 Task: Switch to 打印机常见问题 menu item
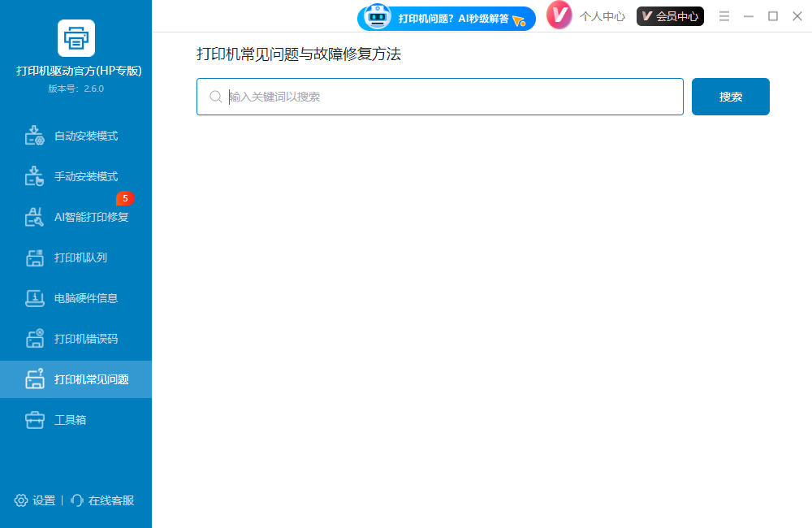91,379
